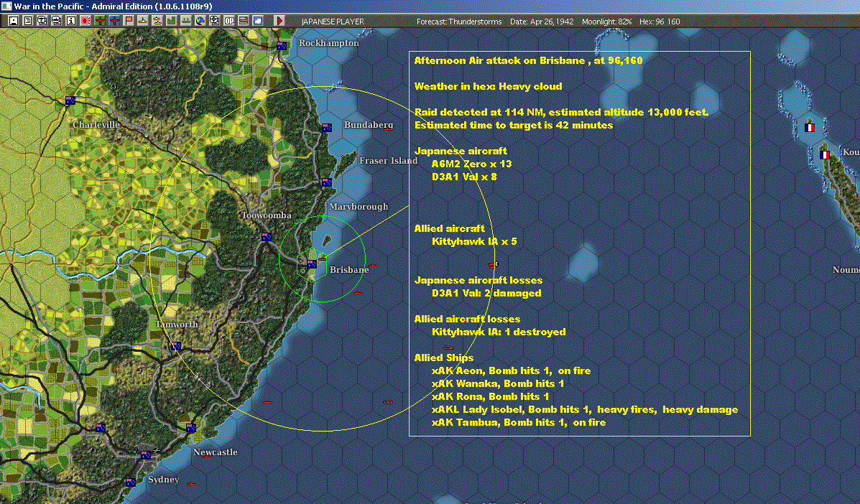Click the 'Weather in hex: Heavy cloud' line
The height and width of the screenshot is (504, 860).
(x=488, y=86)
